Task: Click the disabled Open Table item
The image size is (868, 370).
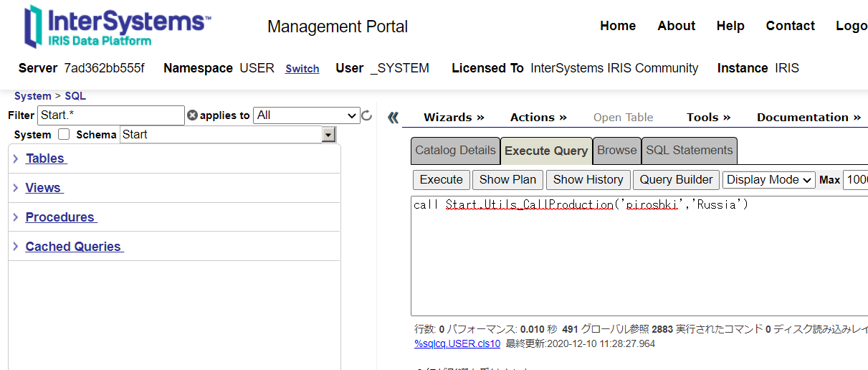Action: tap(623, 118)
